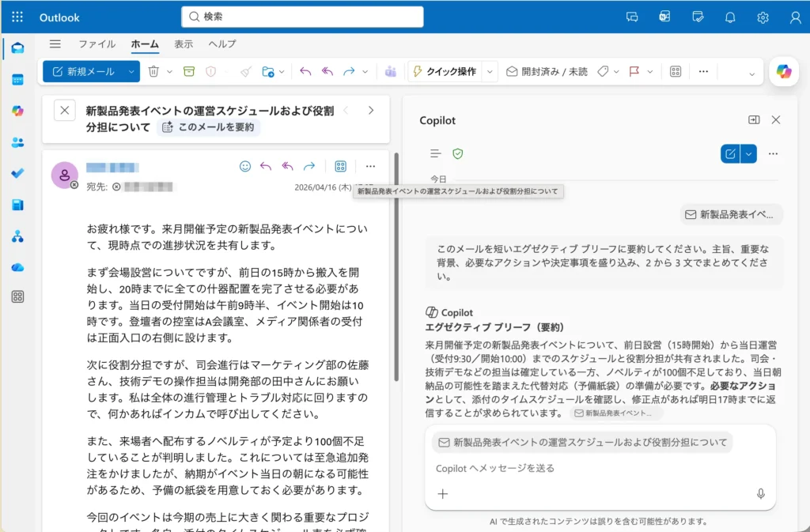Open Word-style blue app in sidebar
Screen dimensions: 810x532
pyautogui.click(x=17, y=205)
